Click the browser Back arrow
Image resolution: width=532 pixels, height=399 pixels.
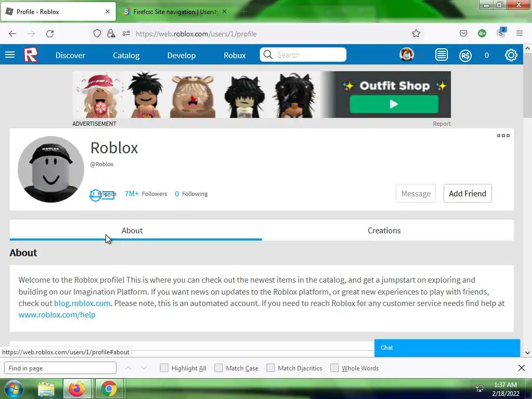point(12,34)
